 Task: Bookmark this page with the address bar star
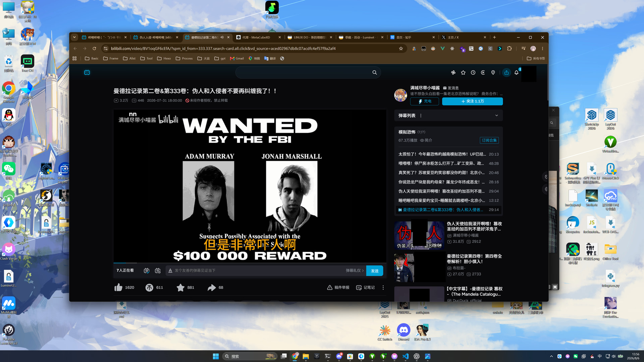tap(401, 49)
